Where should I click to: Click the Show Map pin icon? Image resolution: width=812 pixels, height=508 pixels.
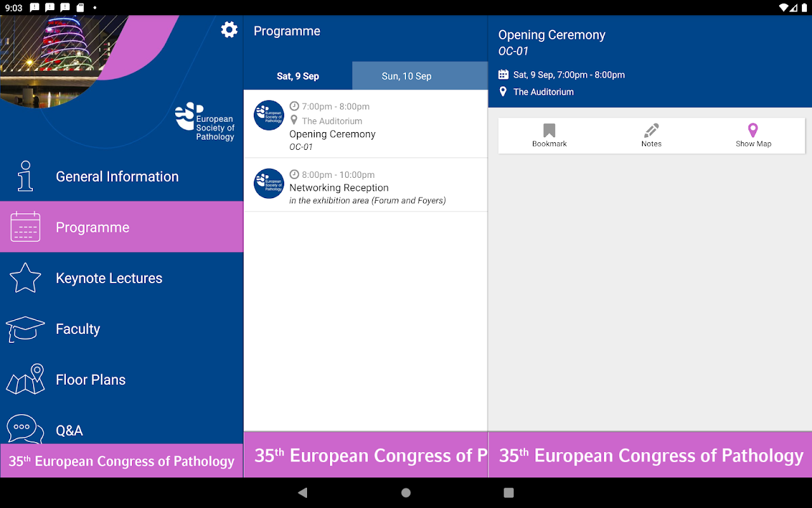753,130
